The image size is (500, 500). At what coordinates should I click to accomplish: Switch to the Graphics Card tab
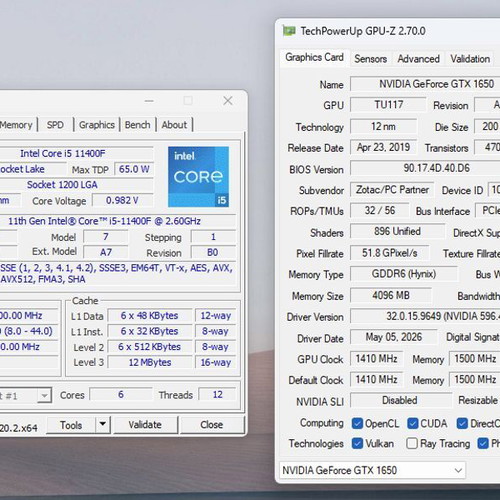tap(314, 57)
